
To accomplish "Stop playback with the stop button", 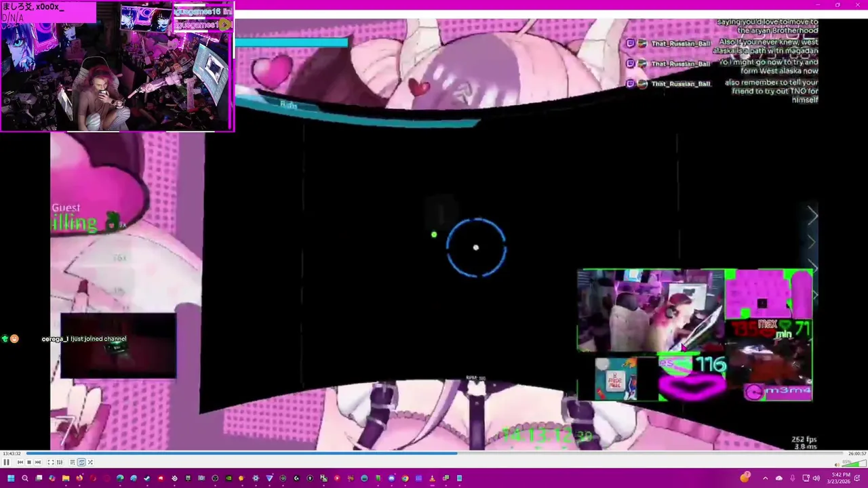I will (29, 462).
